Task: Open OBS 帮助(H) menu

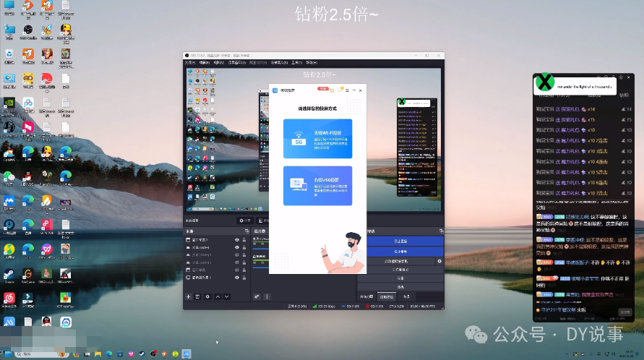Action: click(312, 63)
